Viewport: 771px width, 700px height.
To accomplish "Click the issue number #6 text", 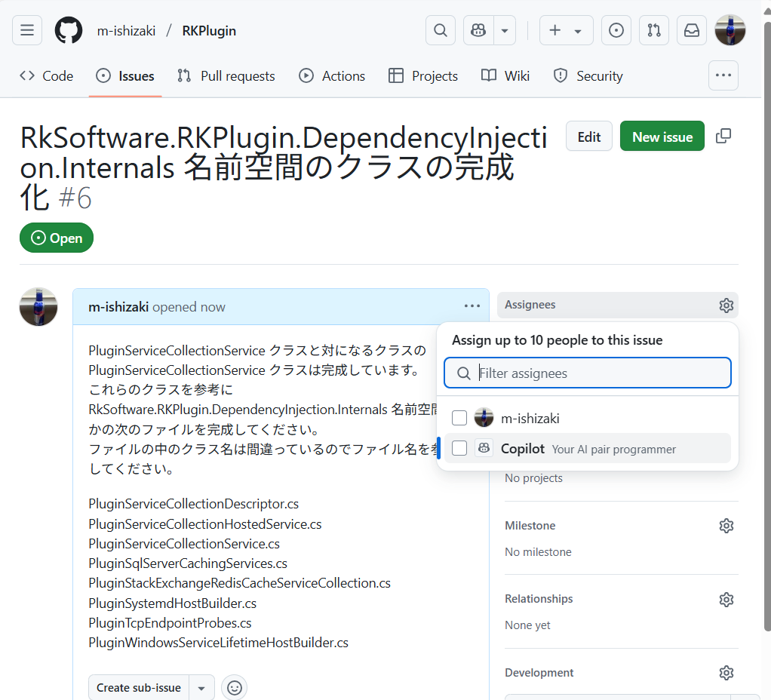I will [75, 198].
